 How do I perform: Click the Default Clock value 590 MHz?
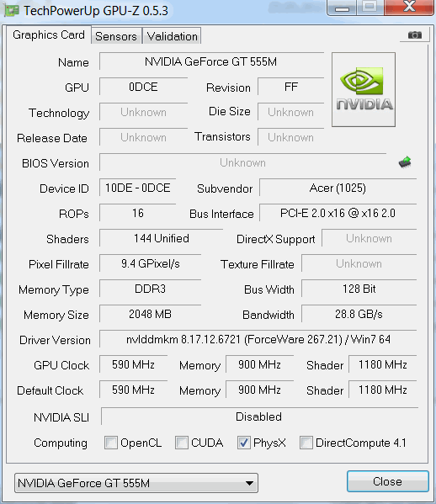133,390
